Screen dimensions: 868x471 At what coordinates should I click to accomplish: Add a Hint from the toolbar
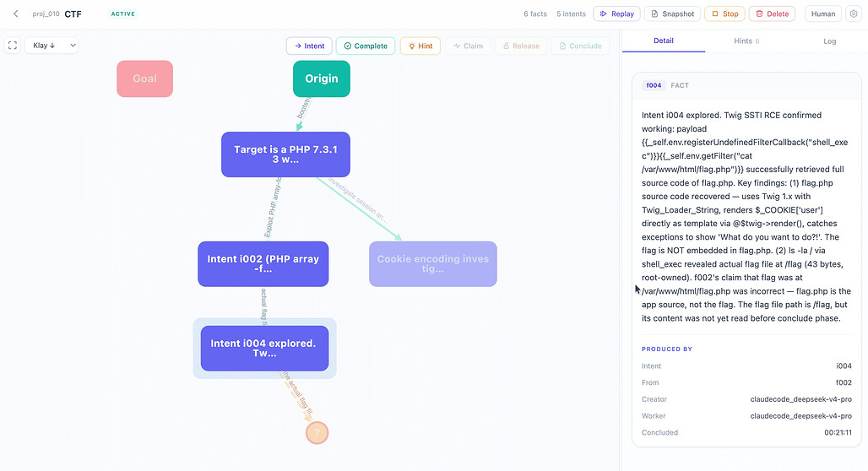click(x=420, y=46)
